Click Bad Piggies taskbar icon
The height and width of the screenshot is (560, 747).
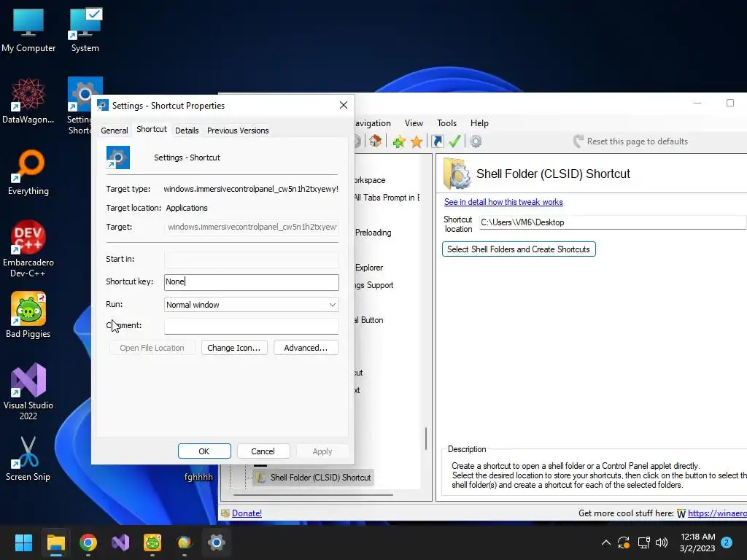click(x=152, y=542)
